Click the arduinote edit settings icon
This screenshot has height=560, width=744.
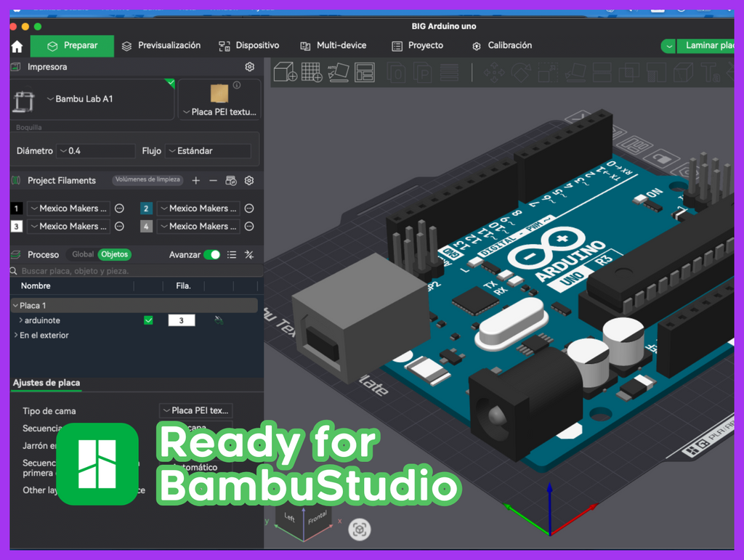[x=219, y=320]
